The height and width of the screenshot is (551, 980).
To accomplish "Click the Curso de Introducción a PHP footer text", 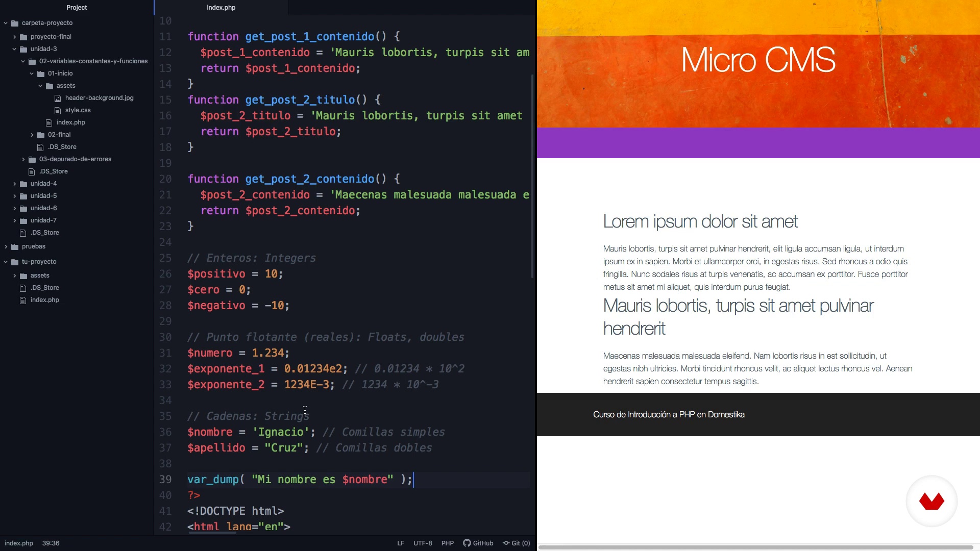I will coord(669,414).
